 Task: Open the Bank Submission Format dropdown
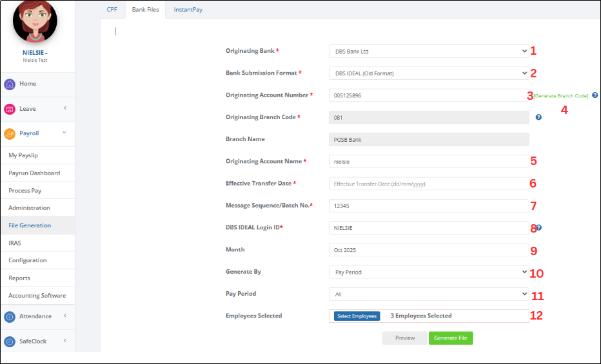[429, 73]
